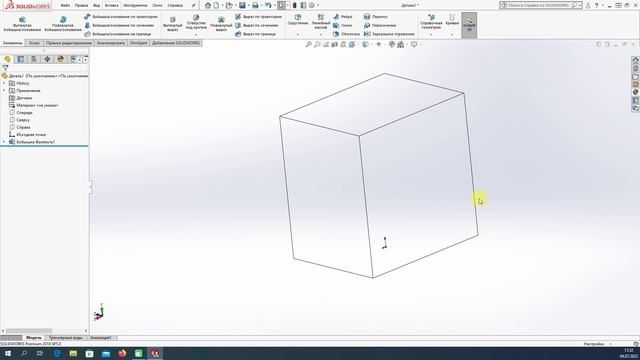
Task: Expand the Бобышка-Вытянуть1 feature node
Action: [x=4, y=142]
